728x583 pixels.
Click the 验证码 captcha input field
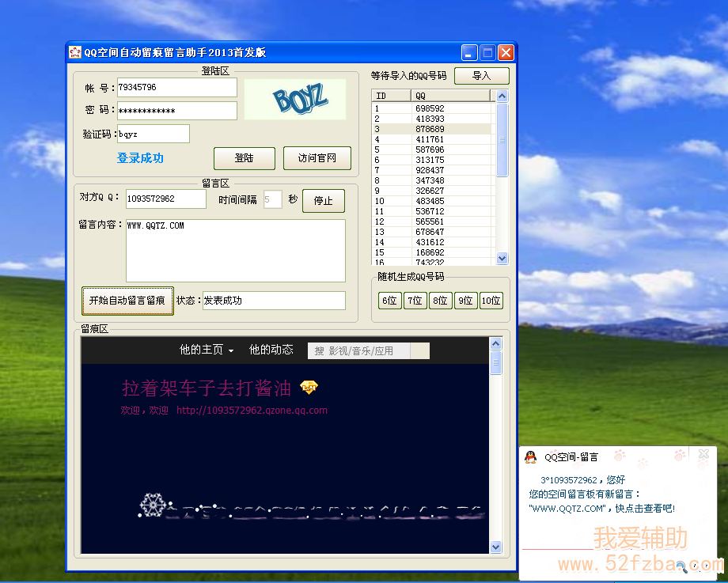coord(154,134)
